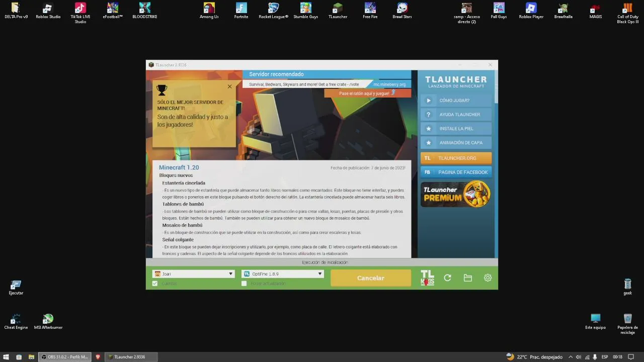Open the BLOODSTRIKE desktop icon
The image size is (644, 362).
145,11
